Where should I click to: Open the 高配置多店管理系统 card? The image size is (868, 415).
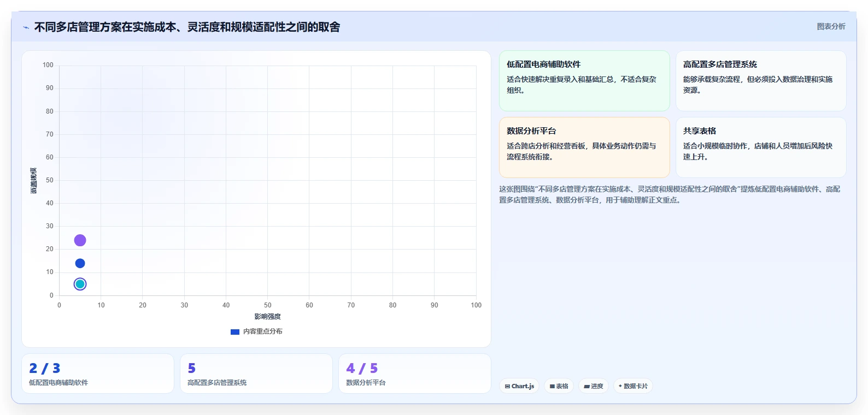[x=761, y=81]
